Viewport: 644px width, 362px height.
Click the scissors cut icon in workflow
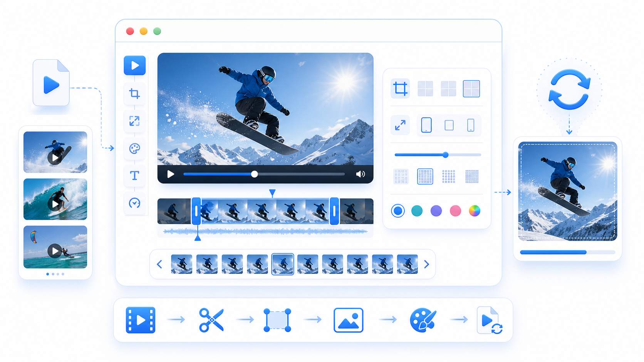click(x=211, y=320)
